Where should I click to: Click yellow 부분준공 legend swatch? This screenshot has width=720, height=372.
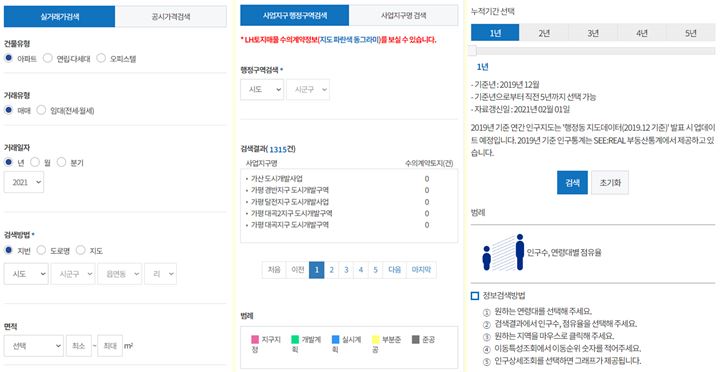tap(376, 340)
